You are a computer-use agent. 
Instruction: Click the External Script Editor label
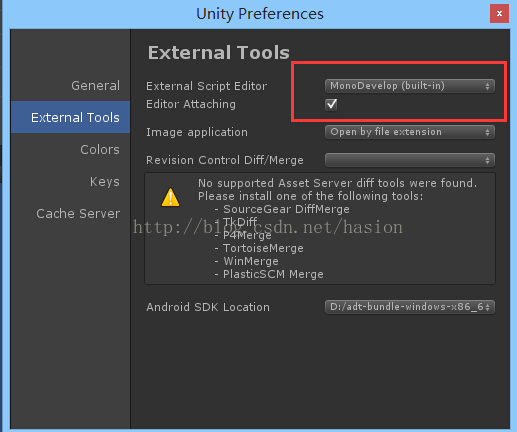coord(206,86)
